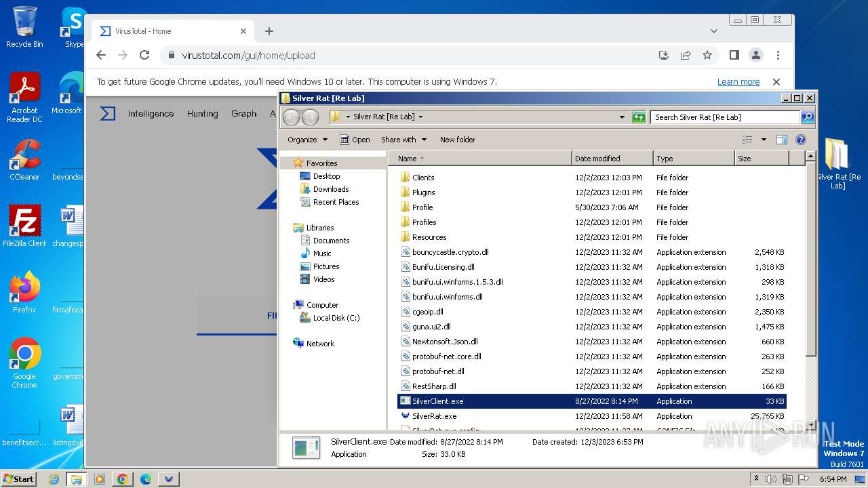Screen dimensions: 868x488
Task: Open Firefox desktop shortcut
Action: click(24, 292)
